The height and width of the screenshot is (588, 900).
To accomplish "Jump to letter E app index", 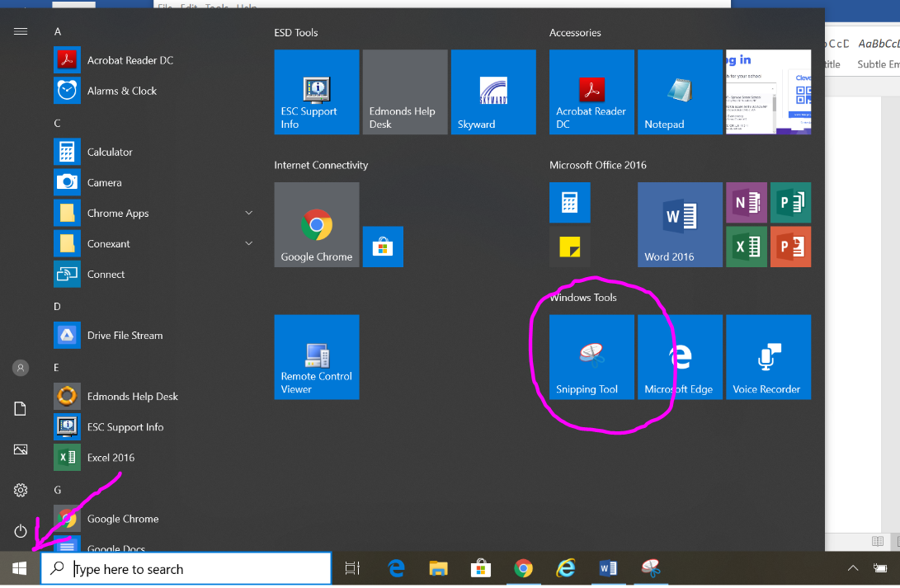I will tap(57, 368).
